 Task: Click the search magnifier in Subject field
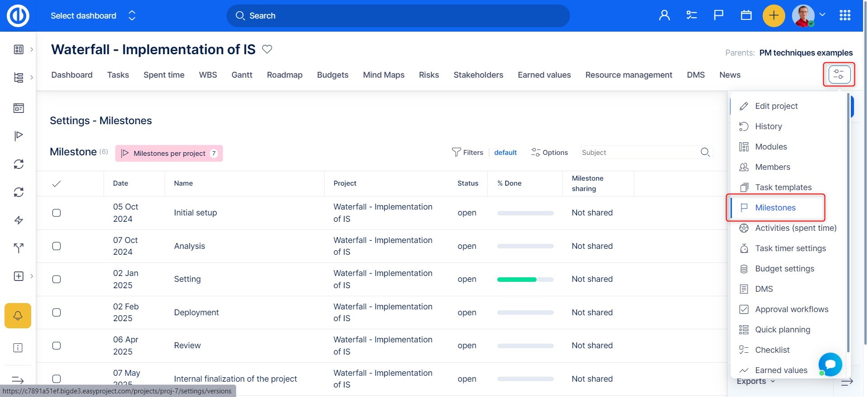tap(705, 153)
